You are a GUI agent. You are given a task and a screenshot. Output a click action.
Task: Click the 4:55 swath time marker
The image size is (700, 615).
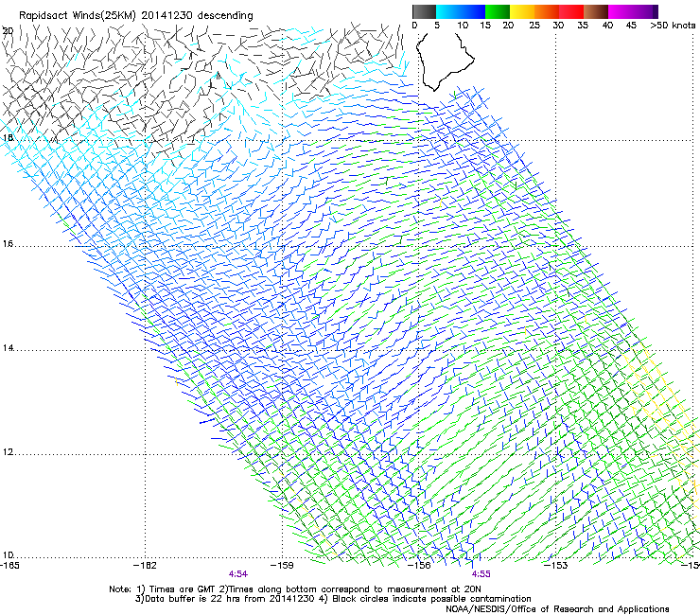[x=481, y=574]
